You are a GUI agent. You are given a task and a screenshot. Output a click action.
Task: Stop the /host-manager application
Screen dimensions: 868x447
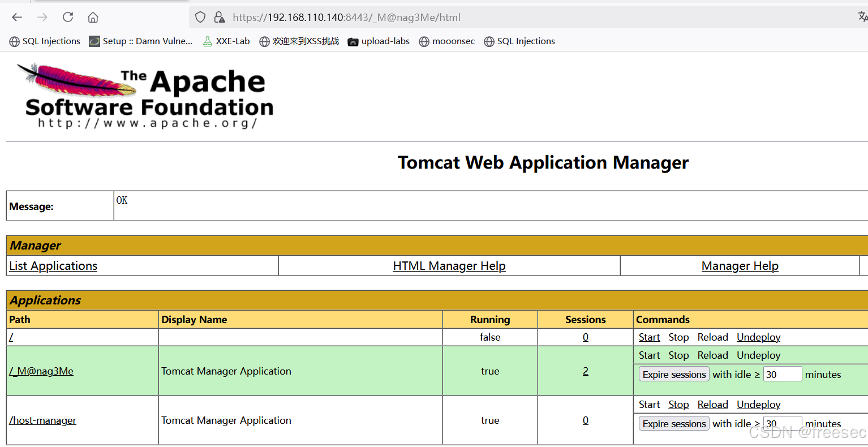(678, 405)
